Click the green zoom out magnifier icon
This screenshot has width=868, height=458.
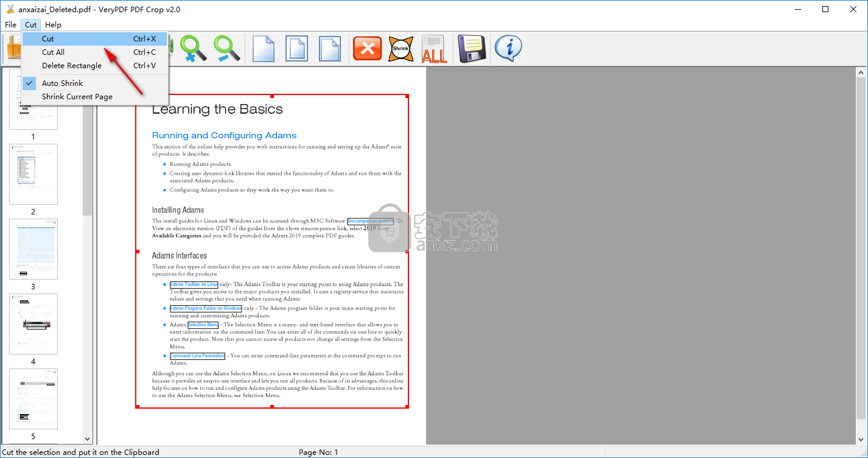click(226, 48)
